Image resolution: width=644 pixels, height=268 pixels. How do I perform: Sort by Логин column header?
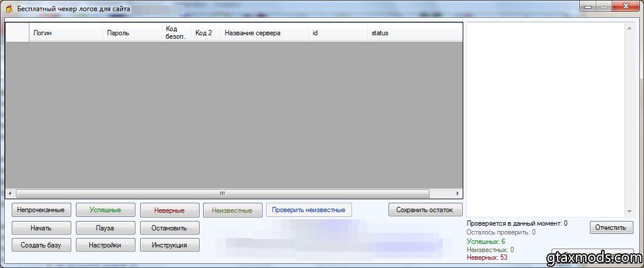pyautogui.click(x=66, y=33)
